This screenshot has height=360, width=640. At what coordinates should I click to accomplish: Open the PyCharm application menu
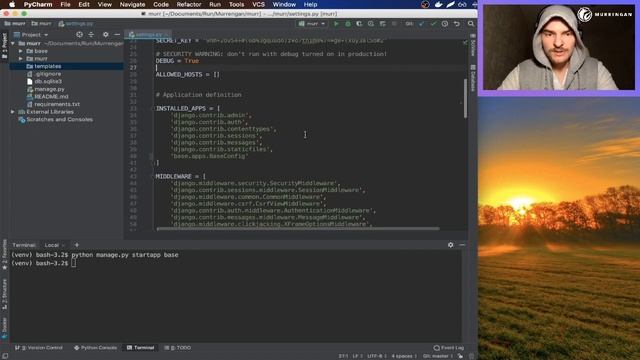pos(38,4)
